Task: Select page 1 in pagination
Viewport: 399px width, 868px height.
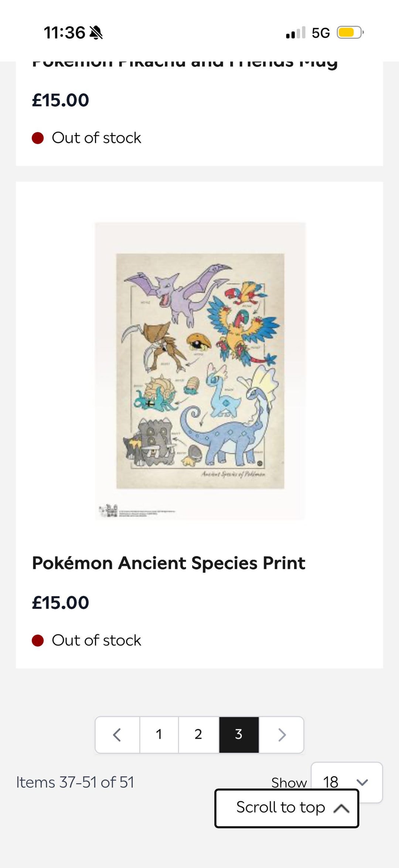Action: click(x=159, y=735)
